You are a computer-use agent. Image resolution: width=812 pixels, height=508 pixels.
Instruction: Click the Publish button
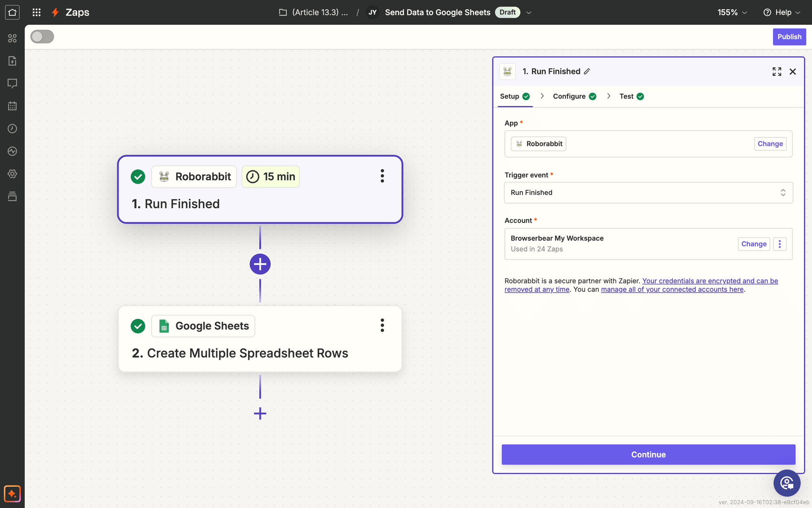(x=789, y=37)
